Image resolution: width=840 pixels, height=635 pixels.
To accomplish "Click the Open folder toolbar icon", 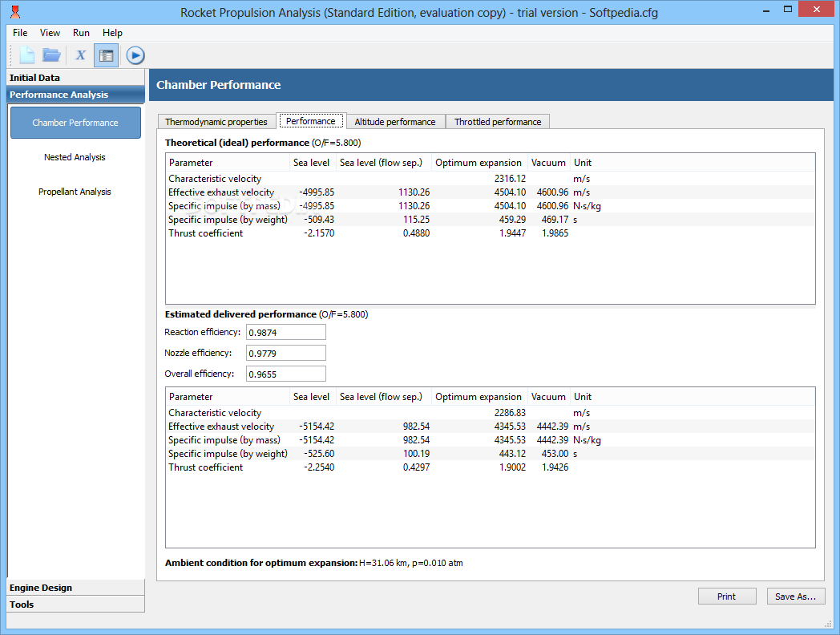I will pos(52,55).
